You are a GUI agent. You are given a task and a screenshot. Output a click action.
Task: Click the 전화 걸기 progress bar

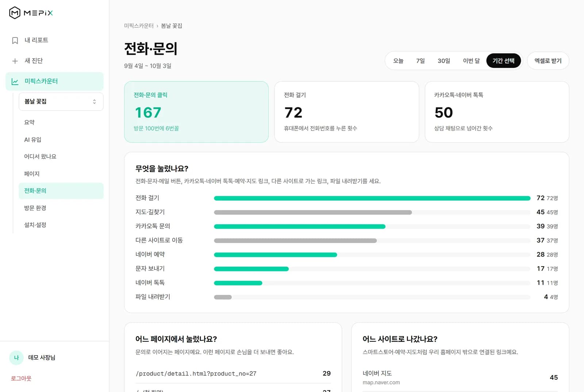372,198
